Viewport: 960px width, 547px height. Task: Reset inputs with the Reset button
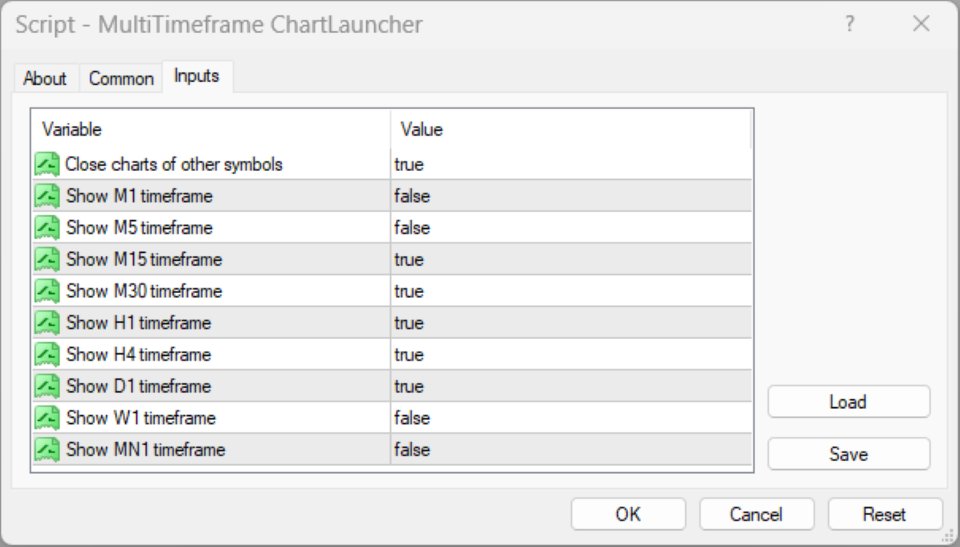pos(884,514)
